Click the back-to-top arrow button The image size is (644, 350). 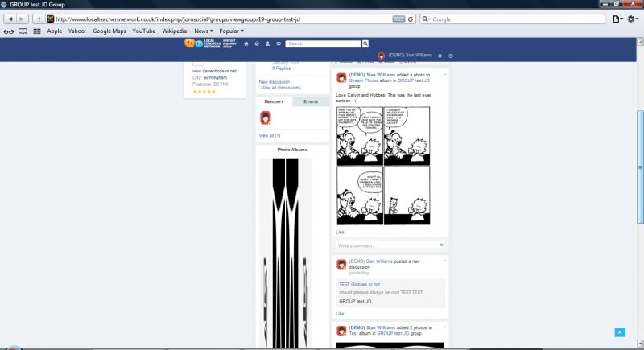click(x=620, y=332)
